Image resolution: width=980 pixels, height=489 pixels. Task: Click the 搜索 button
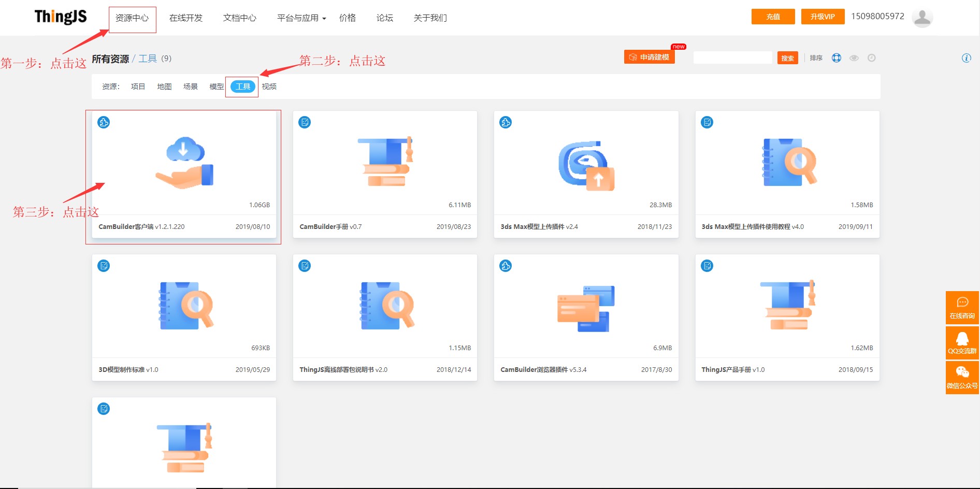[x=788, y=58]
